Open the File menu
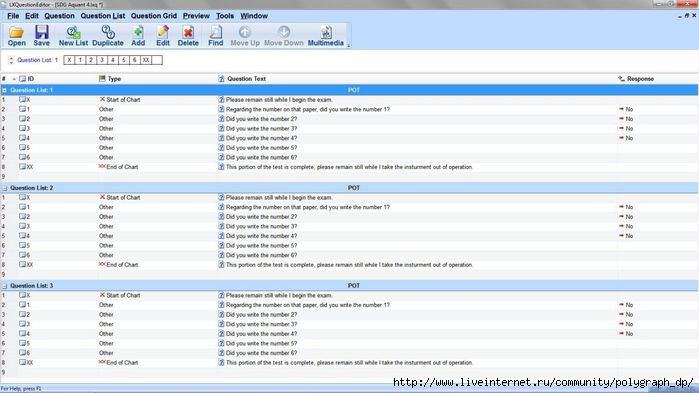Viewport: 699px width, 393px height. click(x=13, y=16)
